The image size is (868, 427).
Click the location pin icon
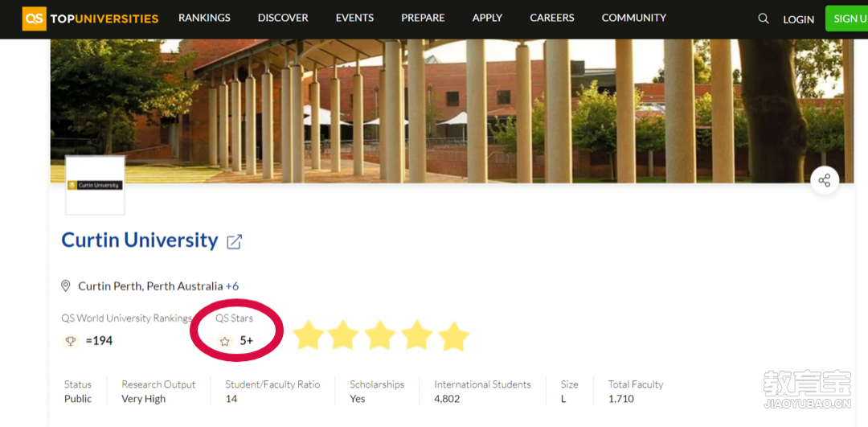tap(65, 285)
